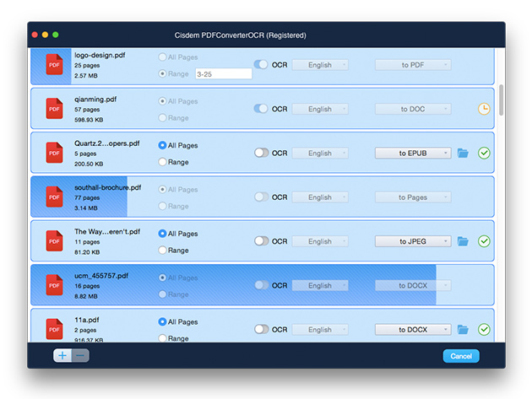Click the PDF icon for ucm_455757.pdf
This screenshot has height=399, width=532.
[55, 285]
